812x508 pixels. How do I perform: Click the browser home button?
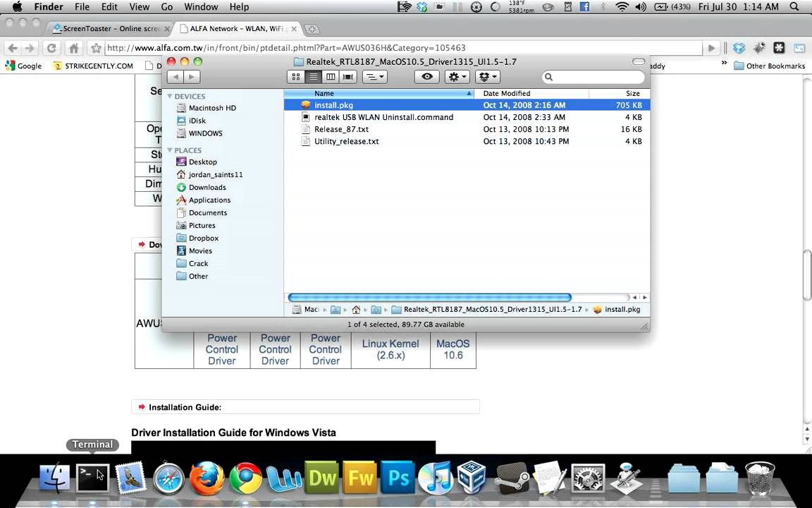click(x=74, y=48)
